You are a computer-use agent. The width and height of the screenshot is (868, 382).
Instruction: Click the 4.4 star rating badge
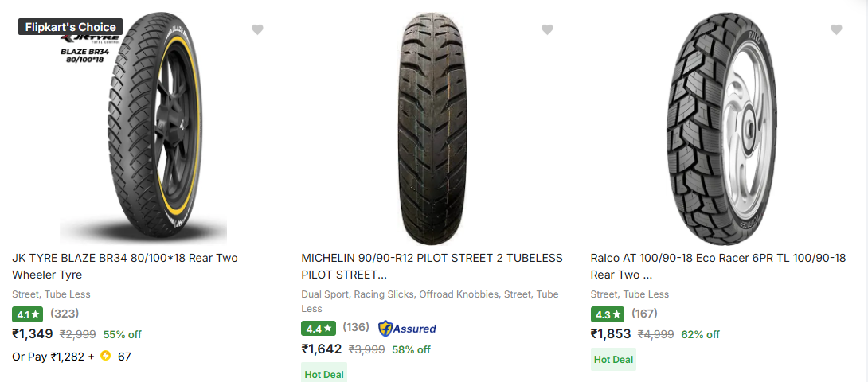[x=318, y=329]
